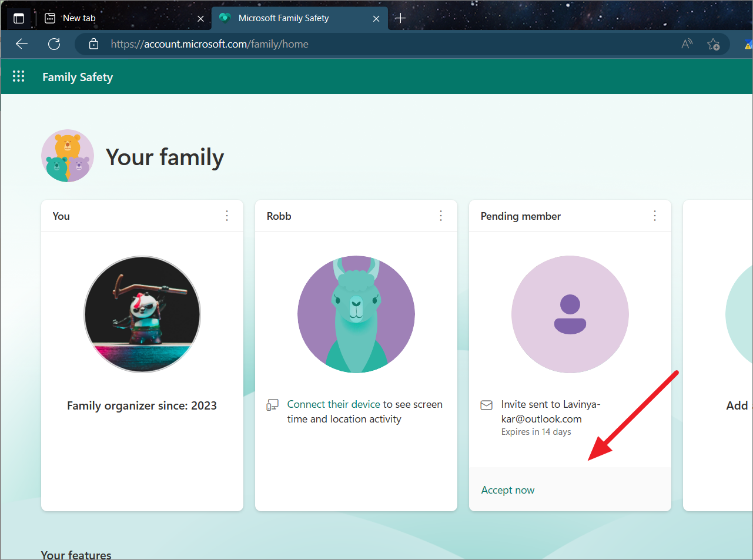
Task: Go back using the browser arrow
Action: [x=22, y=44]
